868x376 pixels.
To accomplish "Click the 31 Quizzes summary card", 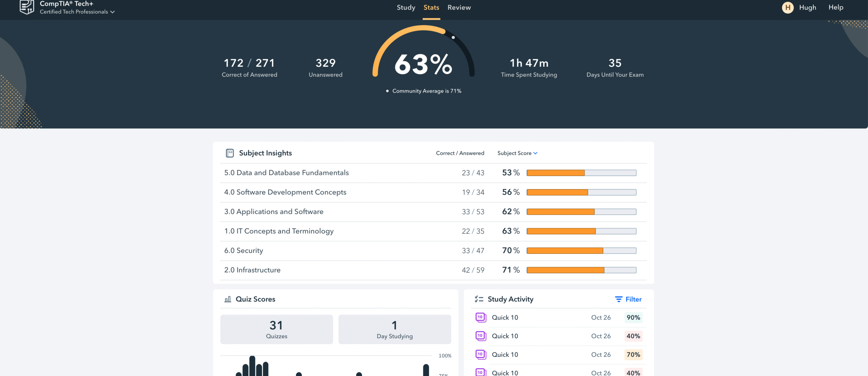I will point(276,329).
